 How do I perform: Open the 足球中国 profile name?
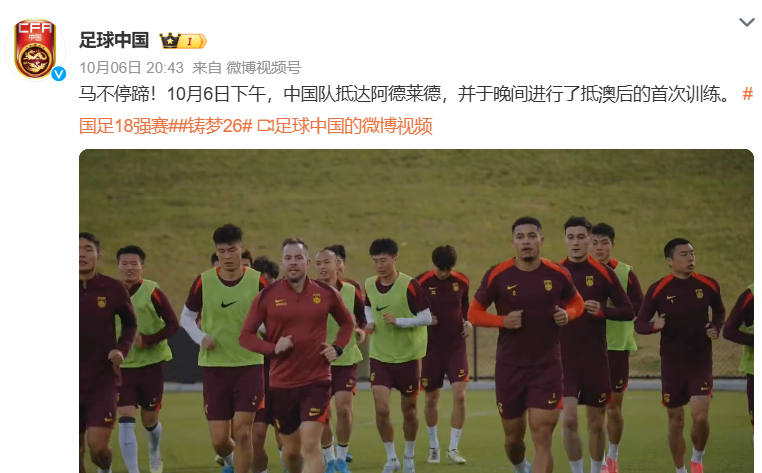point(114,40)
